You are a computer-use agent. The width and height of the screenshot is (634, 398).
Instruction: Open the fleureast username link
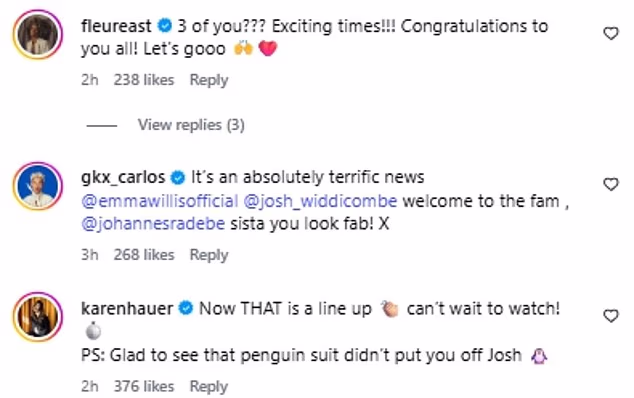click(x=116, y=26)
